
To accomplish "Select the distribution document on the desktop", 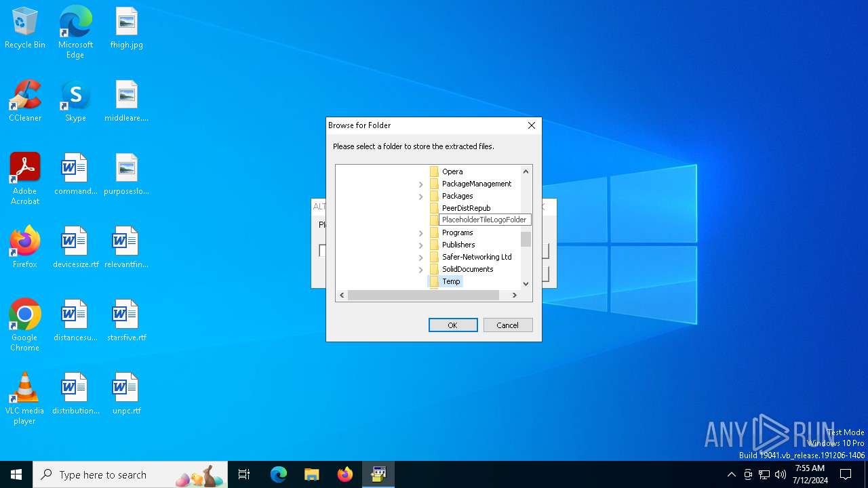I will 75,394.
